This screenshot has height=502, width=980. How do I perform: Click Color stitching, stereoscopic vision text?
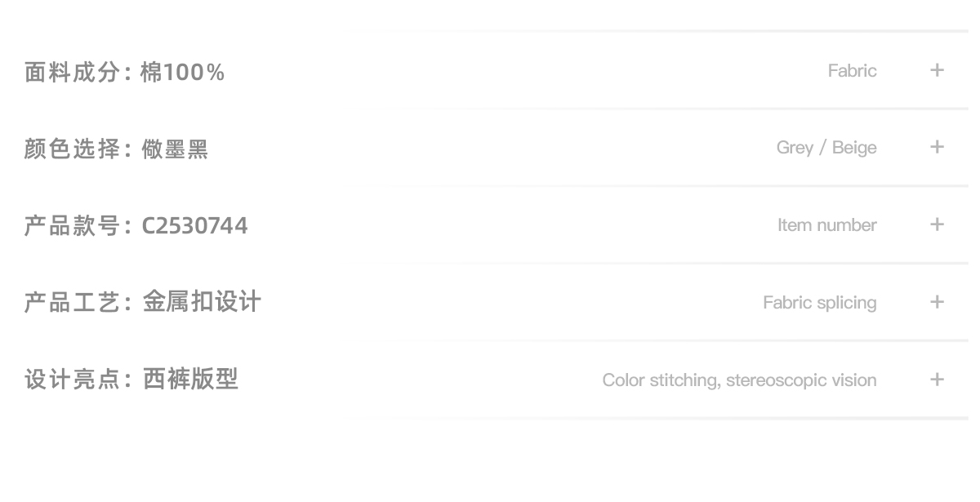(739, 380)
